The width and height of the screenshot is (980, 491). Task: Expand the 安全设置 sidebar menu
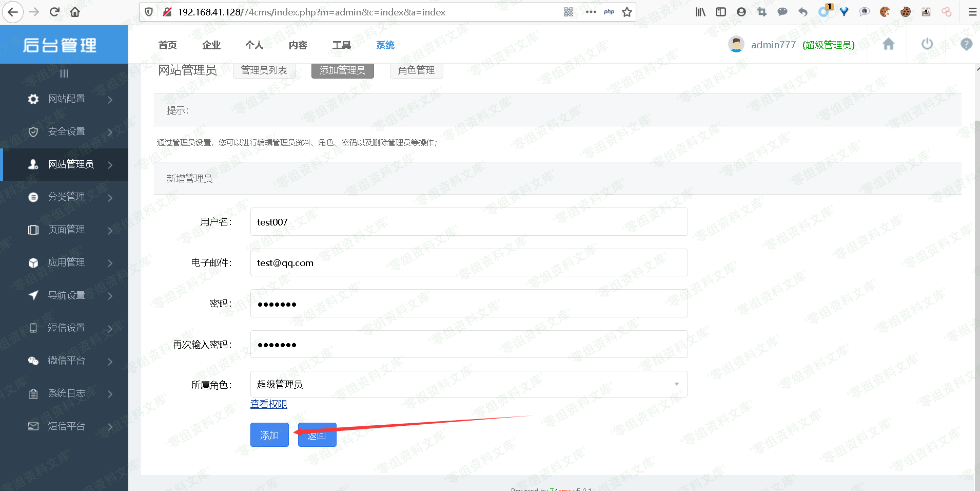click(67, 132)
